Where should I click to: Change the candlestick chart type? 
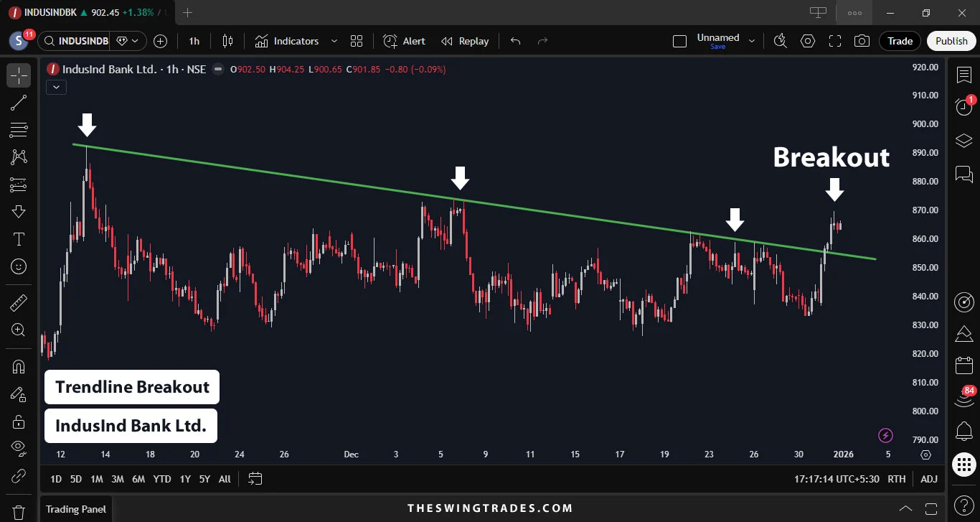(228, 41)
